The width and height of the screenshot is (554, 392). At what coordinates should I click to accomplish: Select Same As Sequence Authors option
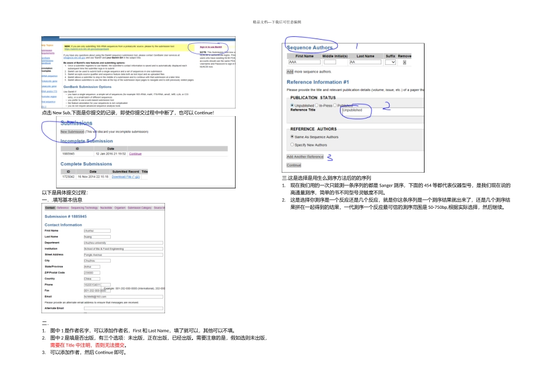point(292,137)
